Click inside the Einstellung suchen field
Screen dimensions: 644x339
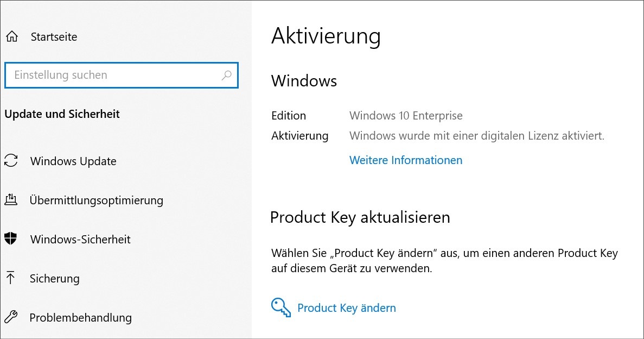tap(109, 75)
